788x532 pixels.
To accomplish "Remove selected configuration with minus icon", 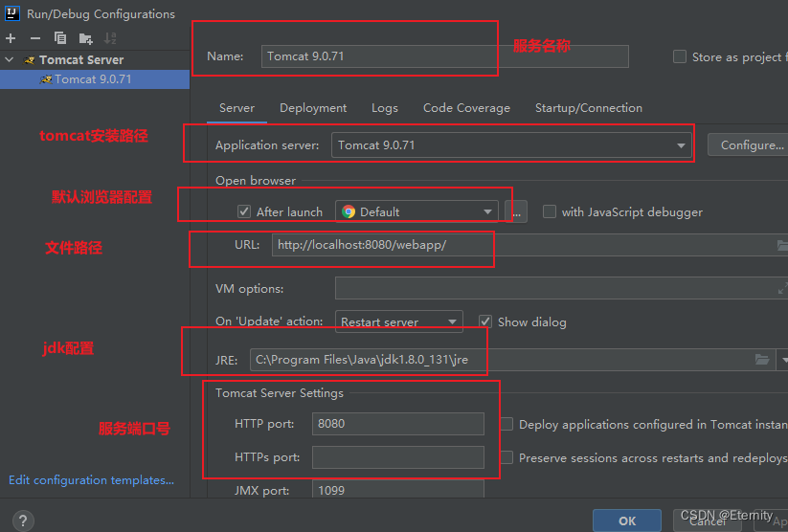I will point(35,38).
